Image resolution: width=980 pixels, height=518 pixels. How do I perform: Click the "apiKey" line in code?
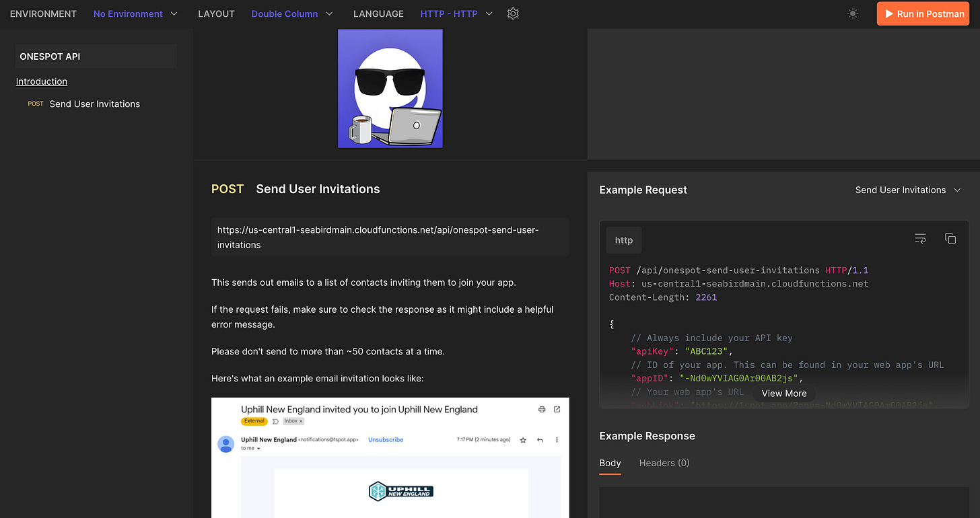(681, 351)
